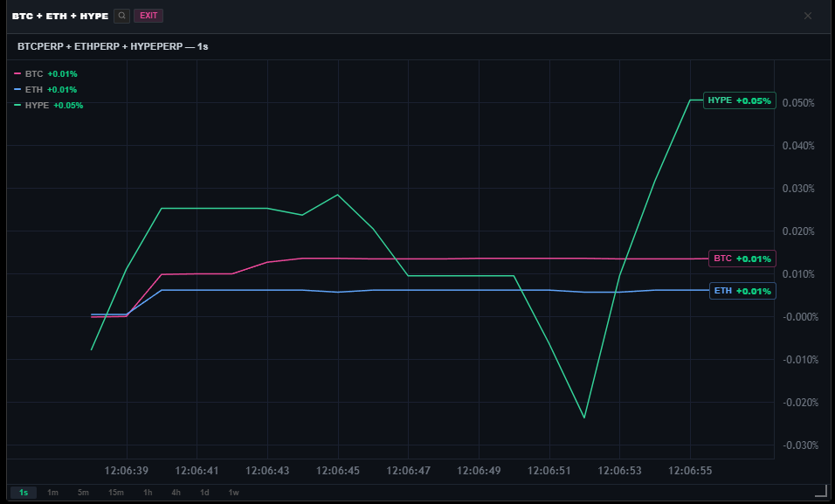Image resolution: width=835 pixels, height=504 pixels.
Task: Click the -0.030% axis label
Action: click(800, 445)
